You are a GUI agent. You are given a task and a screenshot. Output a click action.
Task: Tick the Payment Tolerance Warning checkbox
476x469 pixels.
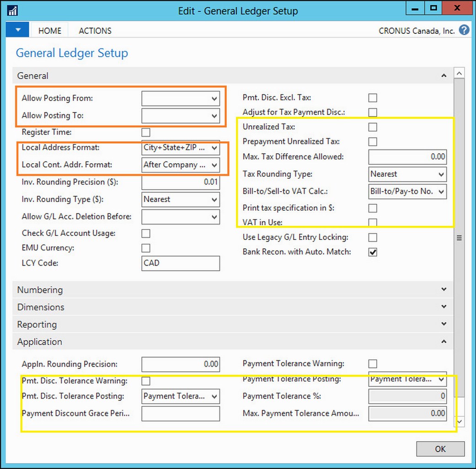click(373, 364)
